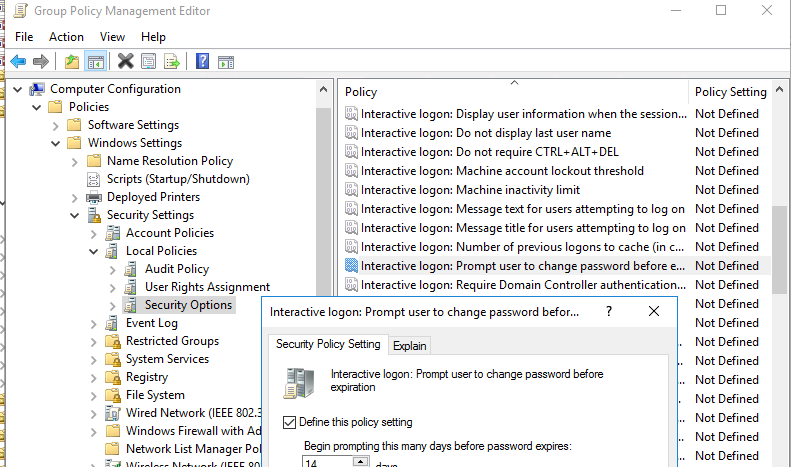Click the server icon in the dialog
The height and width of the screenshot is (467, 791).
(299, 383)
